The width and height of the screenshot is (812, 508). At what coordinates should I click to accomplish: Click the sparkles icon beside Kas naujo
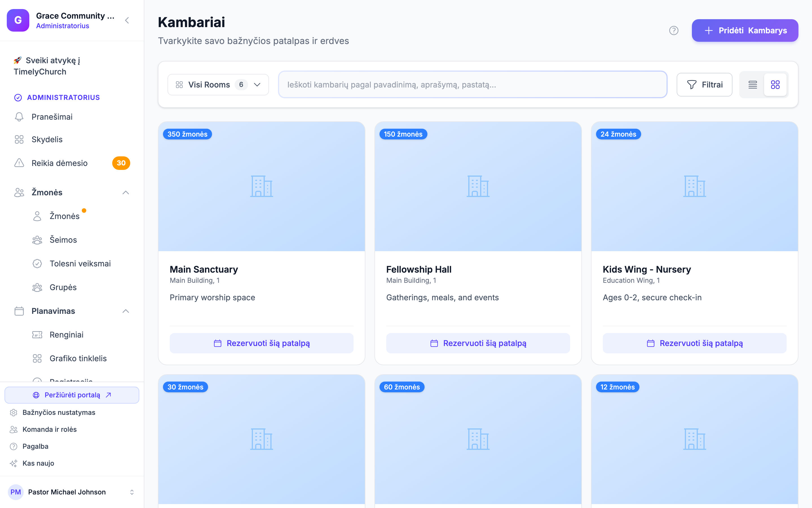click(x=14, y=463)
